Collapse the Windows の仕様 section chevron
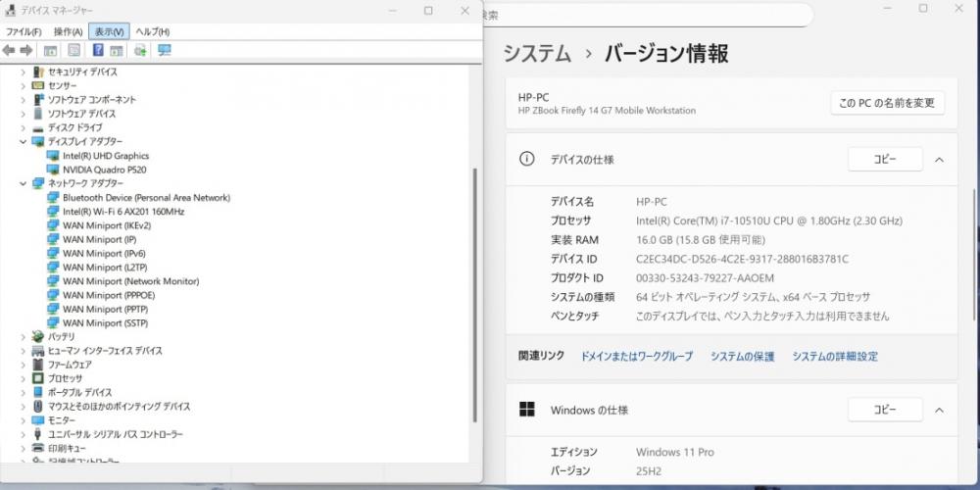The width and height of the screenshot is (980, 490). click(939, 410)
